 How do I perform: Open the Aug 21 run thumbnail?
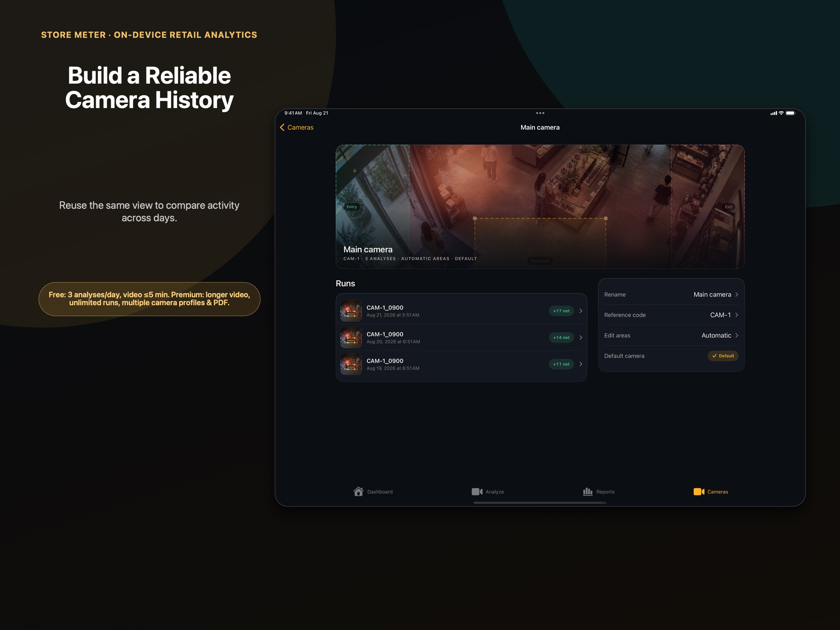[x=351, y=311]
